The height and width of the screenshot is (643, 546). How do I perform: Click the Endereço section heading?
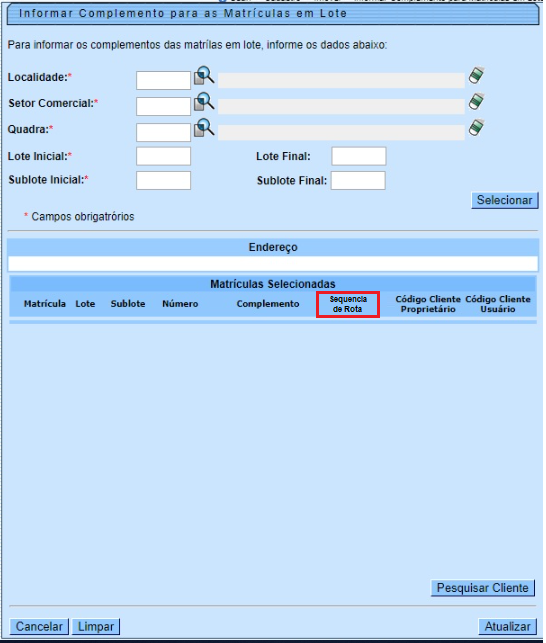(x=273, y=247)
